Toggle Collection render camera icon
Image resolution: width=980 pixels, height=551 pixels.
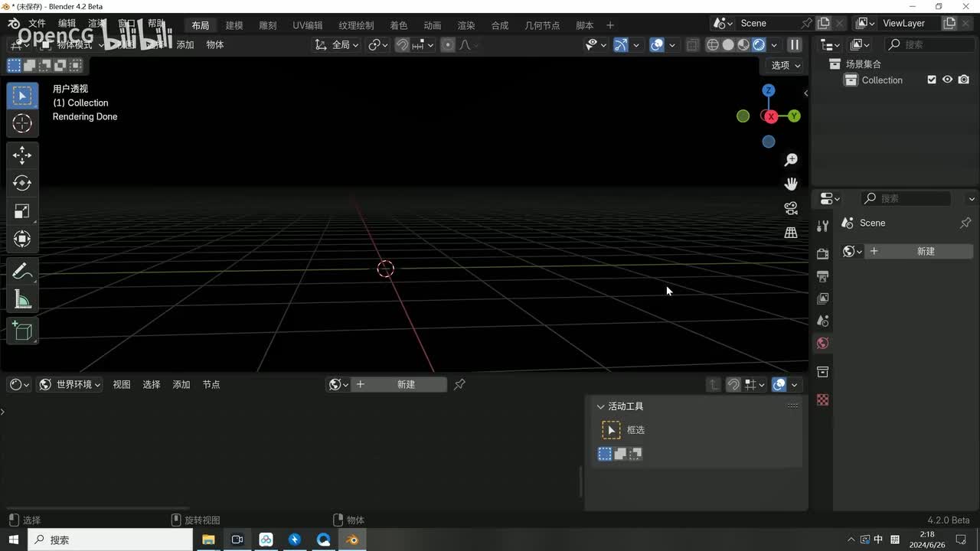(964, 80)
